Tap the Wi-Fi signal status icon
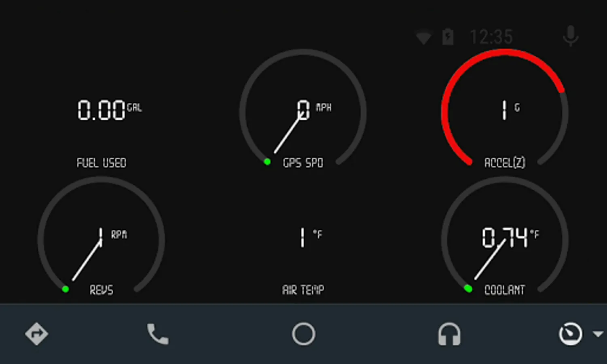The width and height of the screenshot is (607, 364). tap(423, 38)
